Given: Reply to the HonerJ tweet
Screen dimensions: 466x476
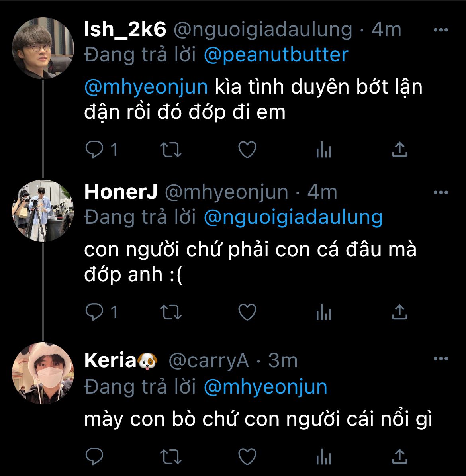Looking at the screenshot, I should tap(94, 312).
